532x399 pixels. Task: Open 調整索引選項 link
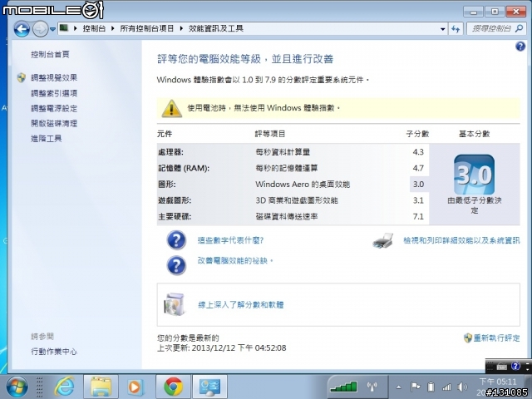click(x=54, y=93)
